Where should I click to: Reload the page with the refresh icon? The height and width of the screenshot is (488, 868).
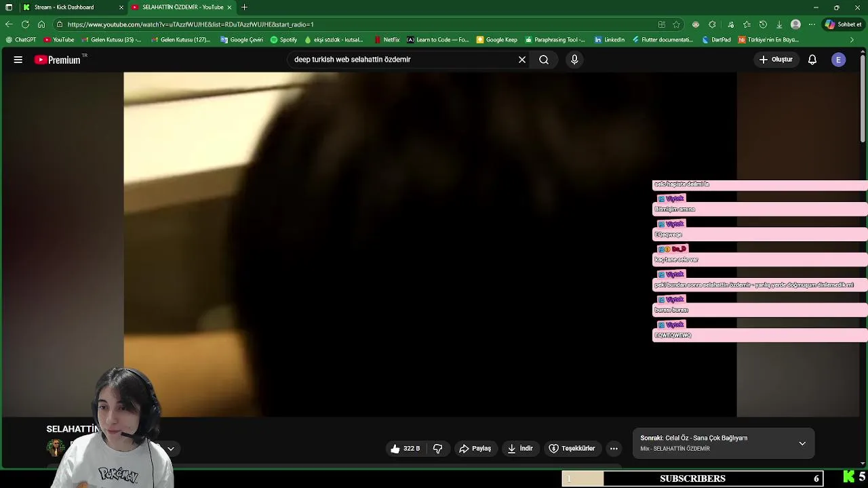(x=25, y=24)
